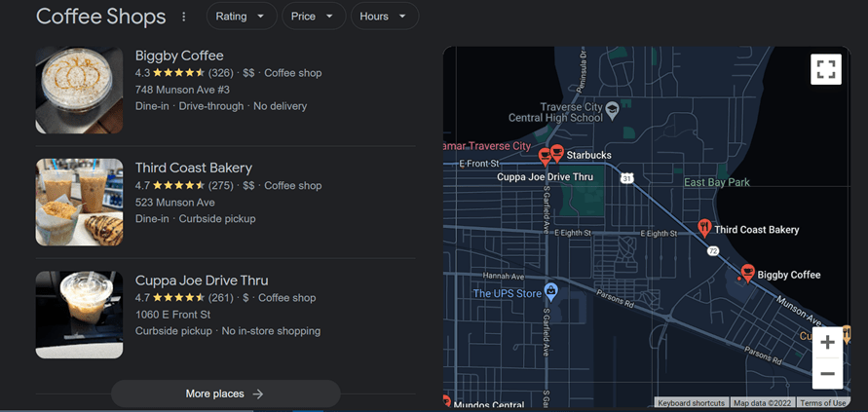The height and width of the screenshot is (412, 868).
Task: Open the Cuppa Joe Drive Thru listing title
Action: (202, 281)
